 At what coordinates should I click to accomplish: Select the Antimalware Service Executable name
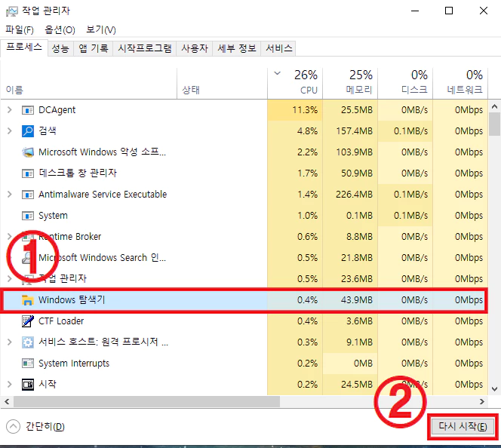tap(103, 195)
